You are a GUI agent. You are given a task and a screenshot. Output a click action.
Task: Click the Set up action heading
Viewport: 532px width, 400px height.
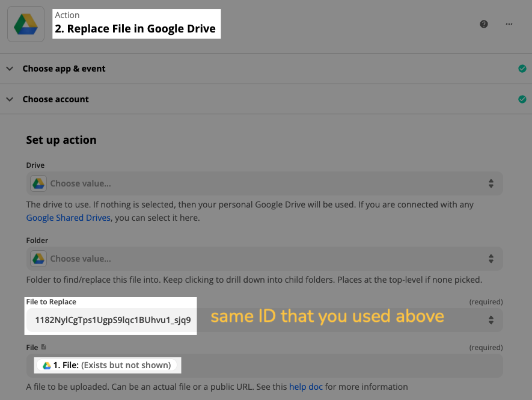point(61,140)
